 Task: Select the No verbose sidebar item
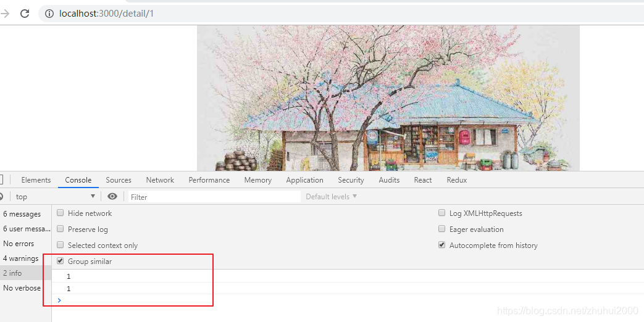tap(25, 287)
